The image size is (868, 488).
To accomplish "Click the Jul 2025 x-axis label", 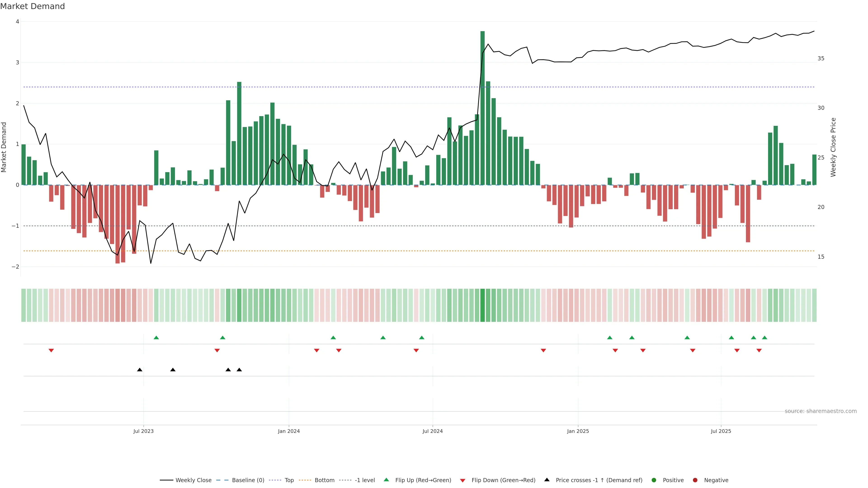I will click(x=721, y=431).
